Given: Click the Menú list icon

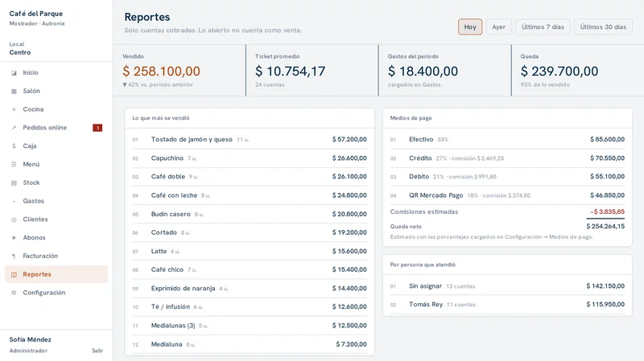Looking at the screenshot, I should click(x=14, y=165).
